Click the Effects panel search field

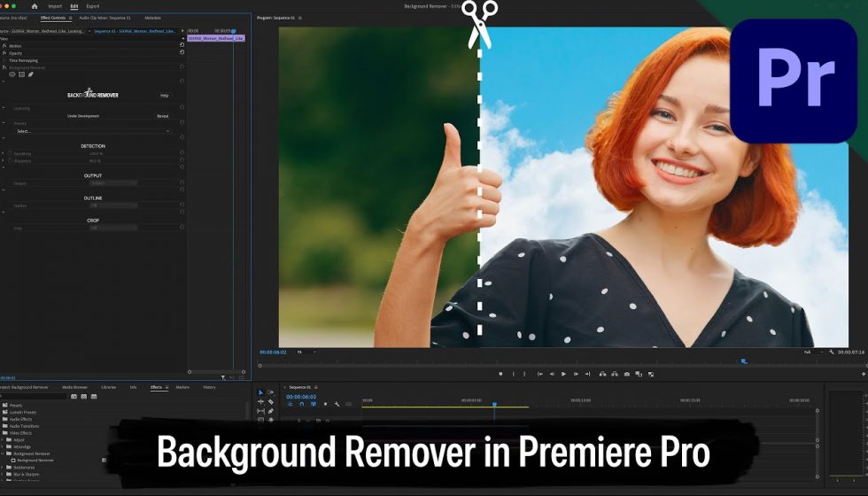coord(35,397)
